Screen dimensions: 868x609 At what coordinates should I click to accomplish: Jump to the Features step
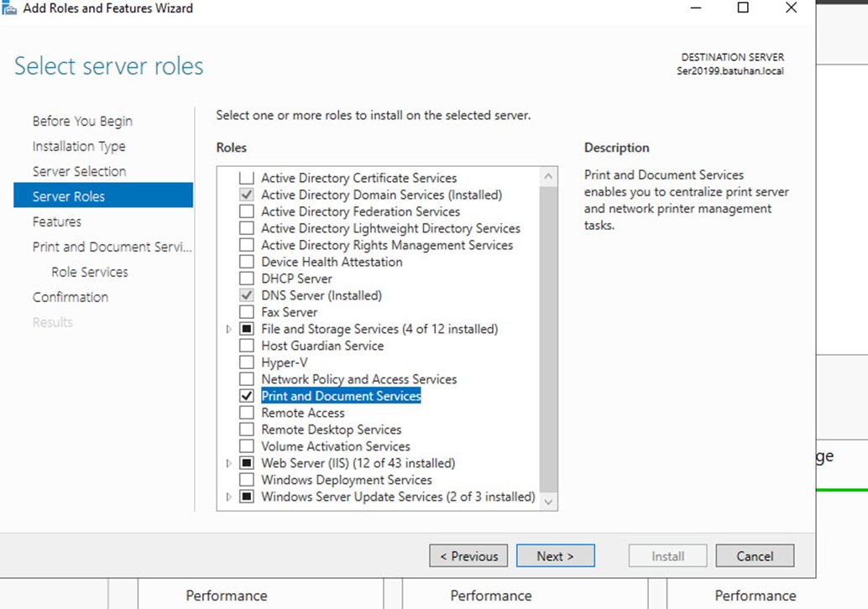[57, 221]
